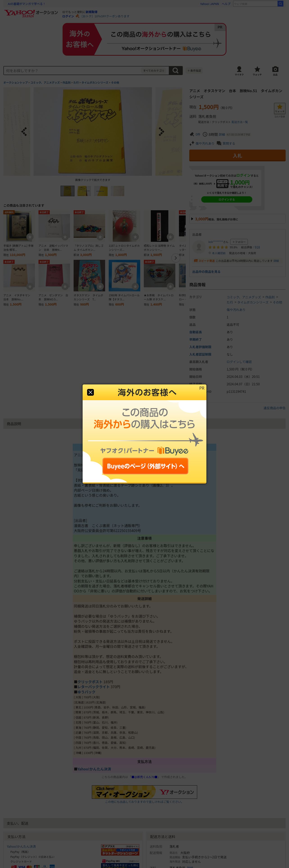Open the レターパックライト shipping link

(x=93, y=687)
